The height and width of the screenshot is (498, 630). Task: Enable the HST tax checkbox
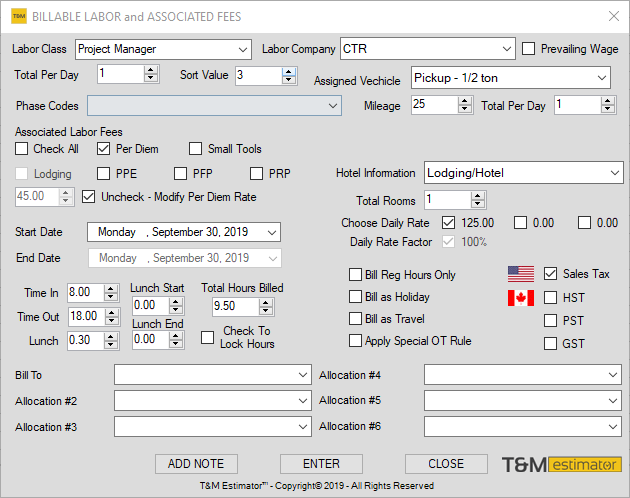click(x=550, y=298)
